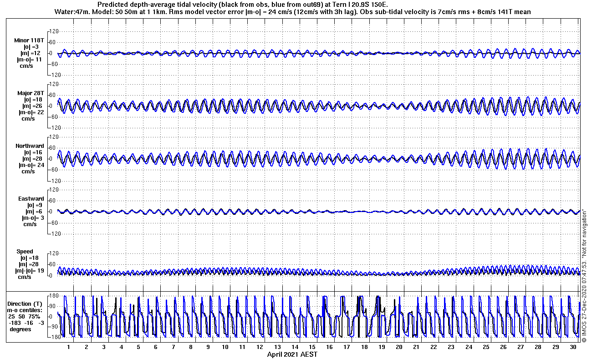Select the "Eastward" panel label
The height and width of the screenshot is (364, 592).
[x=31, y=199]
